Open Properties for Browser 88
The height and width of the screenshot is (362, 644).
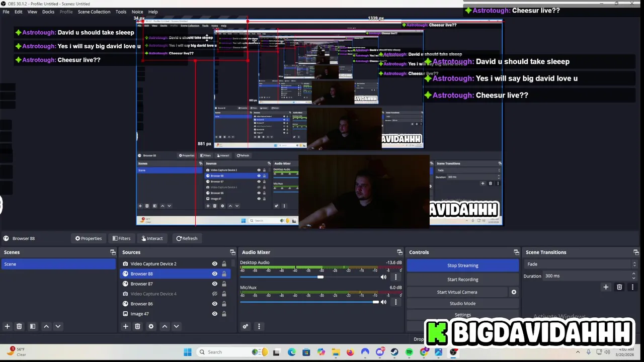coord(89,238)
